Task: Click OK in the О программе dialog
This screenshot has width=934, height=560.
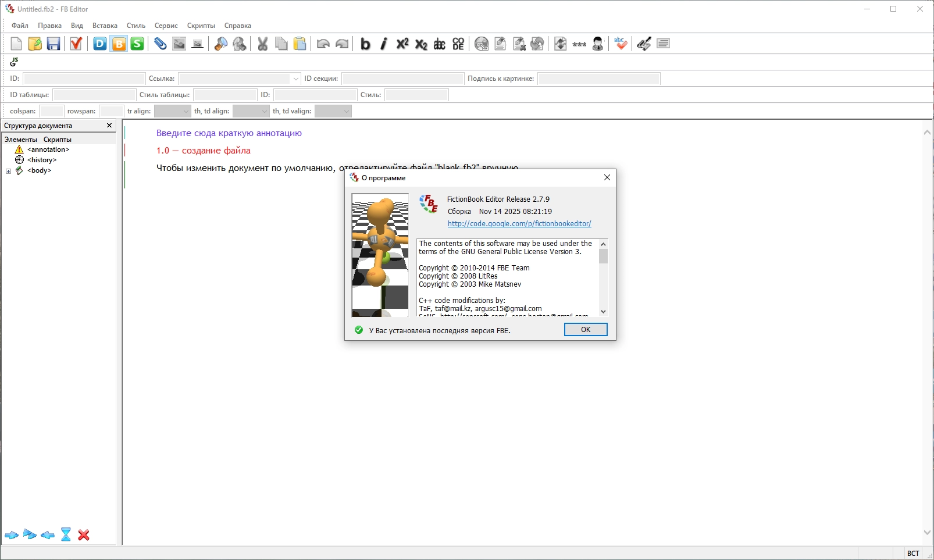Action: 586,330
